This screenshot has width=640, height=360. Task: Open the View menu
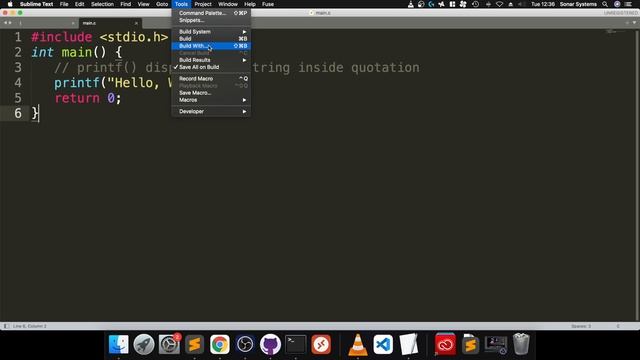click(143, 4)
